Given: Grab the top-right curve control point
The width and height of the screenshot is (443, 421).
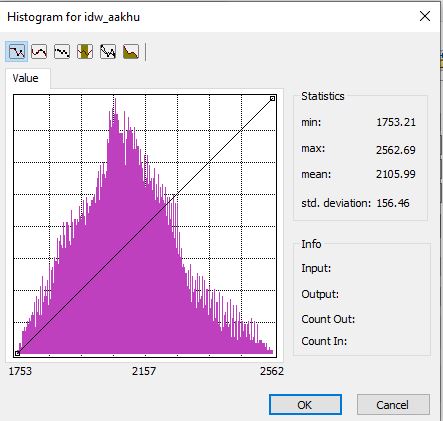Looking at the screenshot, I should click(x=272, y=98).
